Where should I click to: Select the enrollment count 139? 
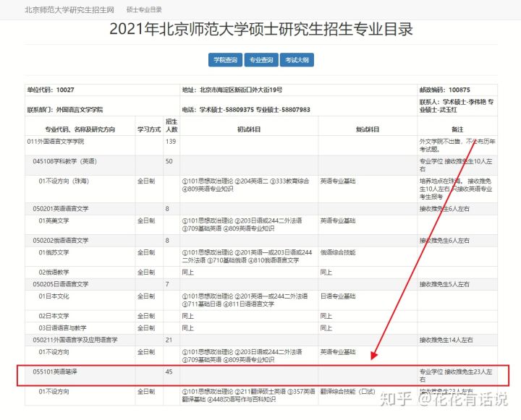tap(171, 142)
